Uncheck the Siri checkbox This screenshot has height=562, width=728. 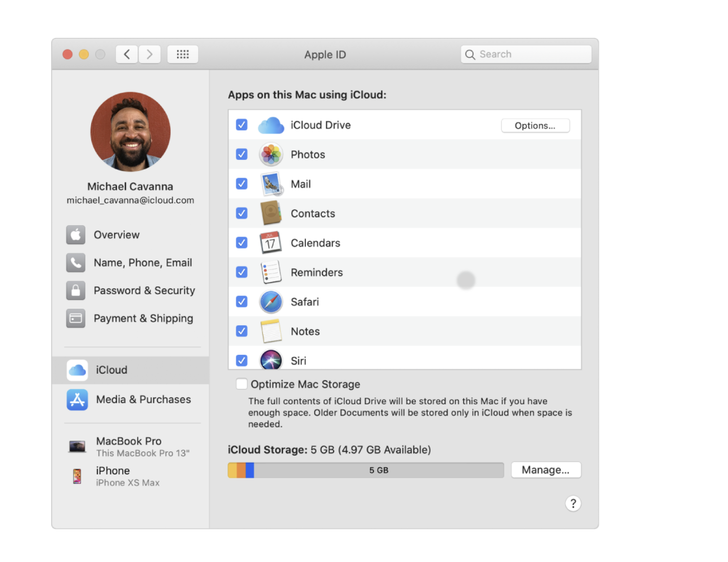click(241, 360)
